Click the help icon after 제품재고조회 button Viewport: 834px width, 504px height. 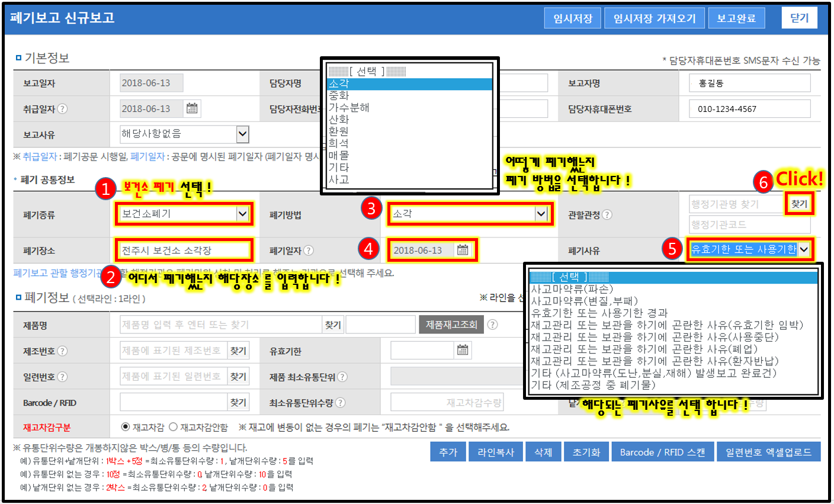click(492, 325)
